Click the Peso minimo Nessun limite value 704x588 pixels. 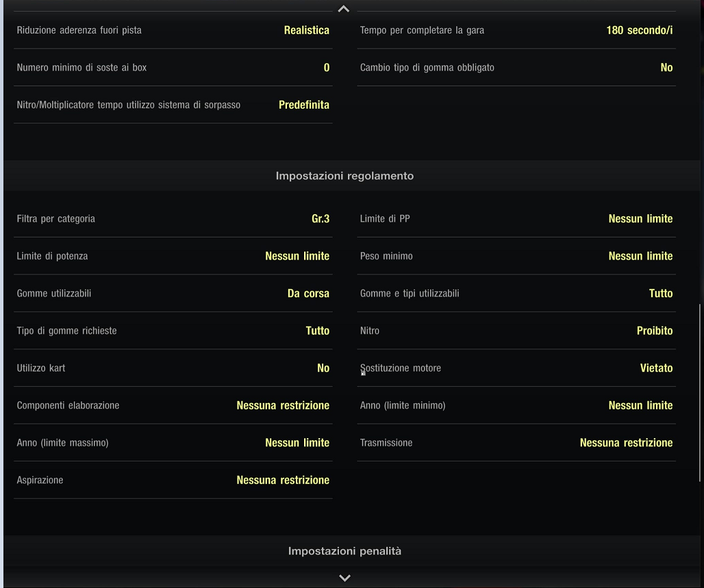(x=640, y=256)
